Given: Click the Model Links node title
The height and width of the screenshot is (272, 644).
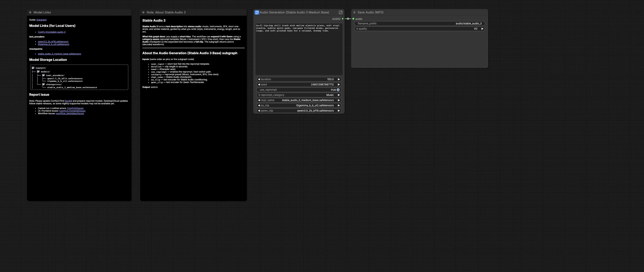Looking at the screenshot, I should pyautogui.click(x=42, y=12).
